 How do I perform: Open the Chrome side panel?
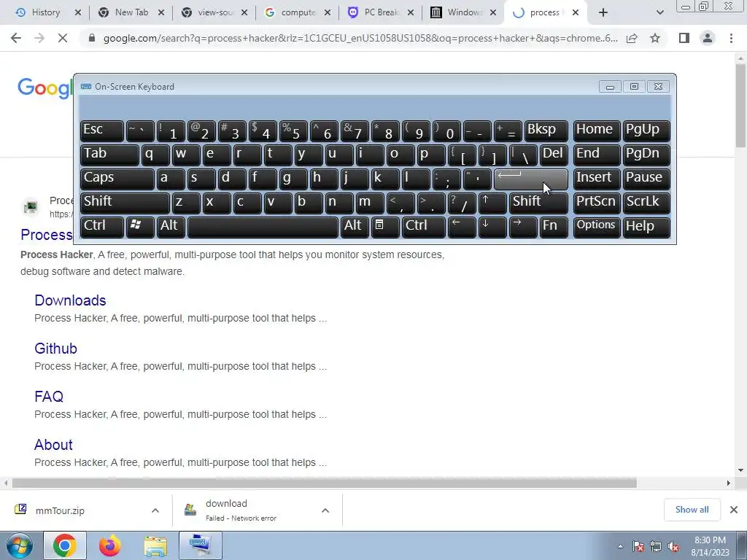[684, 38]
